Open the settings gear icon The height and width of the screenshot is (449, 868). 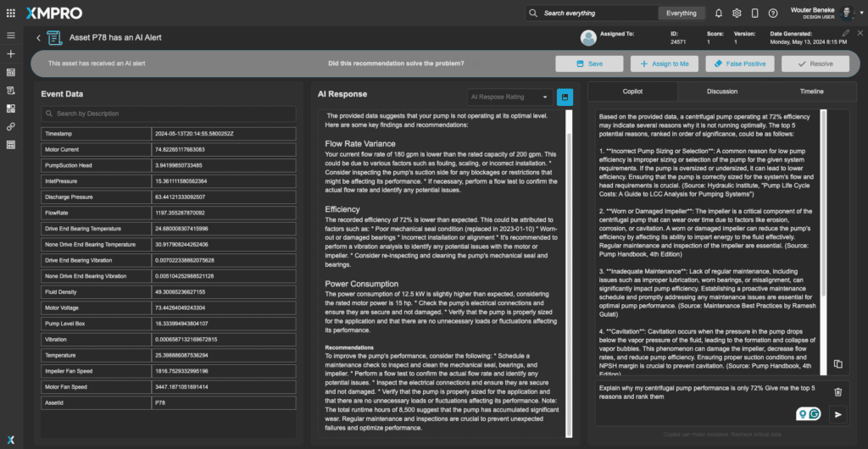coord(737,13)
